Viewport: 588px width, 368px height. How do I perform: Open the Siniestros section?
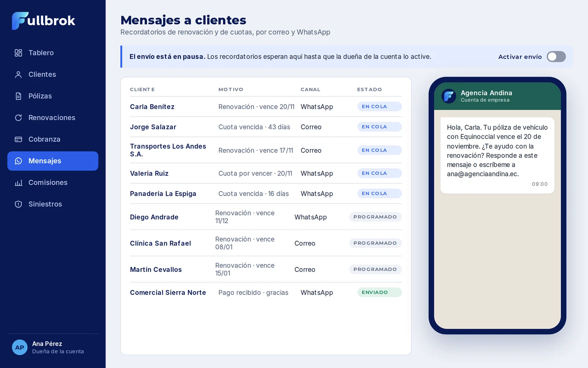click(x=53, y=204)
